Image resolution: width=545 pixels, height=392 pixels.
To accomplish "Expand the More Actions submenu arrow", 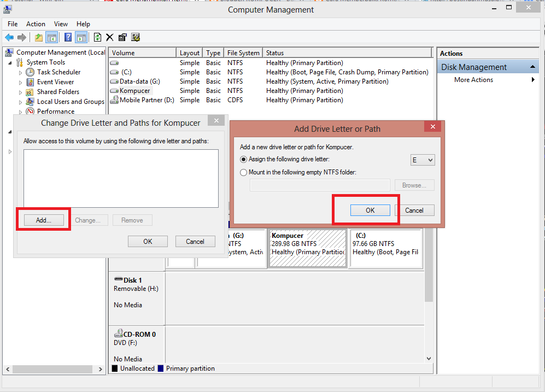I will pyautogui.click(x=533, y=80).
